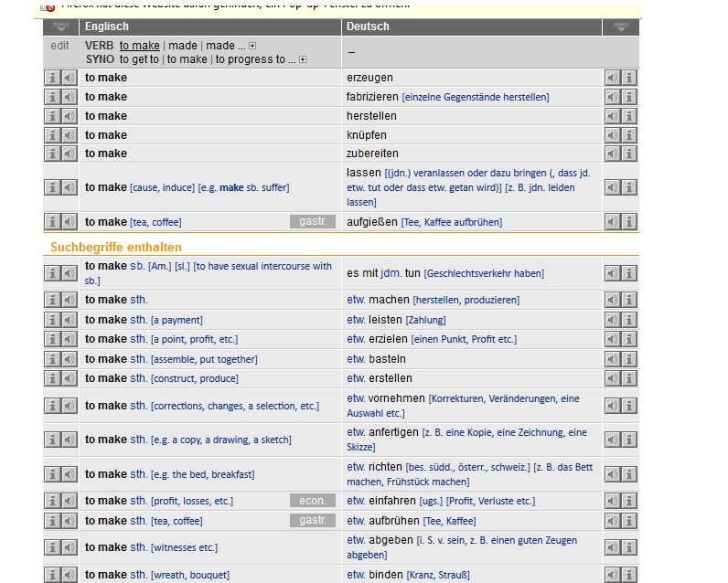Click the 'gastr.' tag on the aufgießen row

(313, 222)
